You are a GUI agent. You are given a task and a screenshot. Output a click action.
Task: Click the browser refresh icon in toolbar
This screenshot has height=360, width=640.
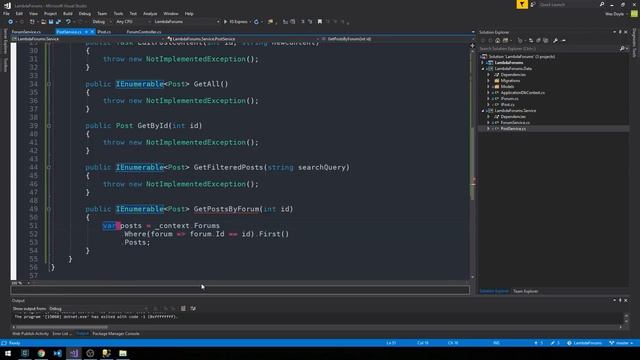pos(256,22)
